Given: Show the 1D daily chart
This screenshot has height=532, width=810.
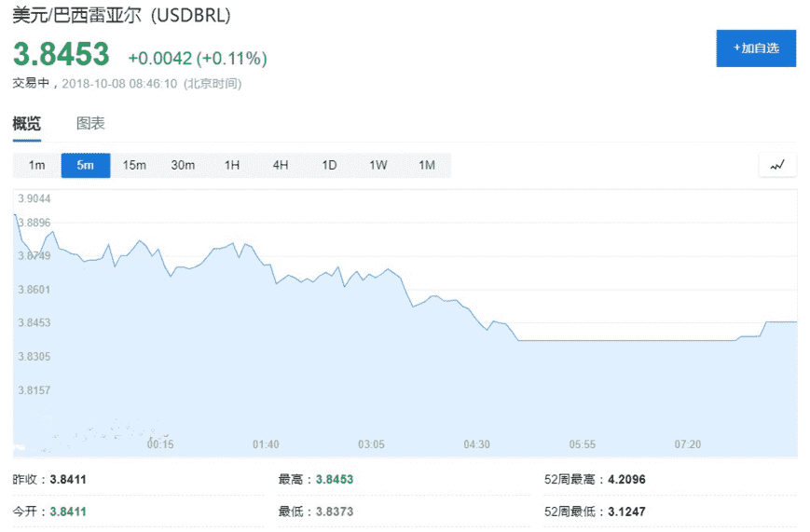Looking at the screenshot, I should pos(329,166).
